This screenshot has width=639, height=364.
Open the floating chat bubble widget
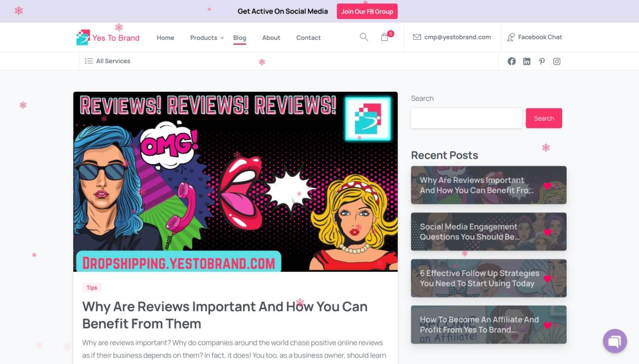click(615, 341)
